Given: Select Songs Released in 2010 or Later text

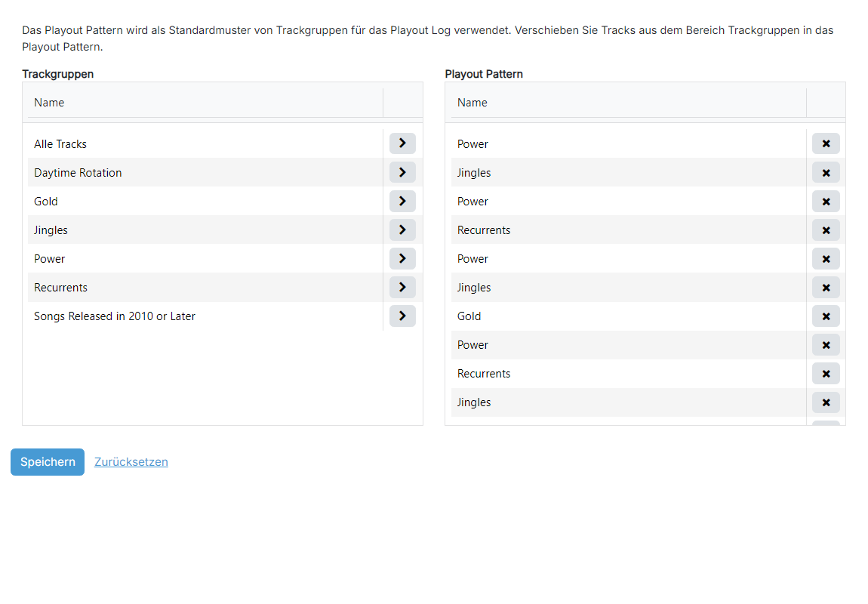Looking at the screenshot, I should coord(115,316).
